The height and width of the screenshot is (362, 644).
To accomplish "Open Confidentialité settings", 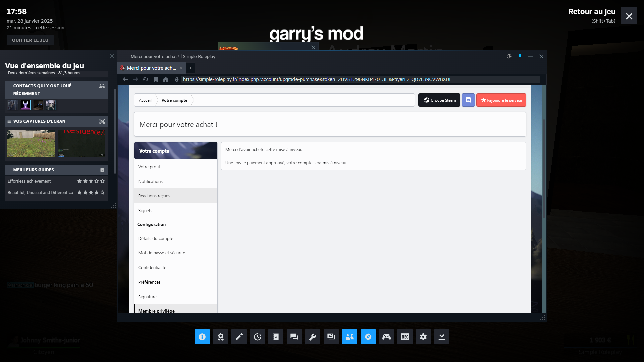I will 176,267.
